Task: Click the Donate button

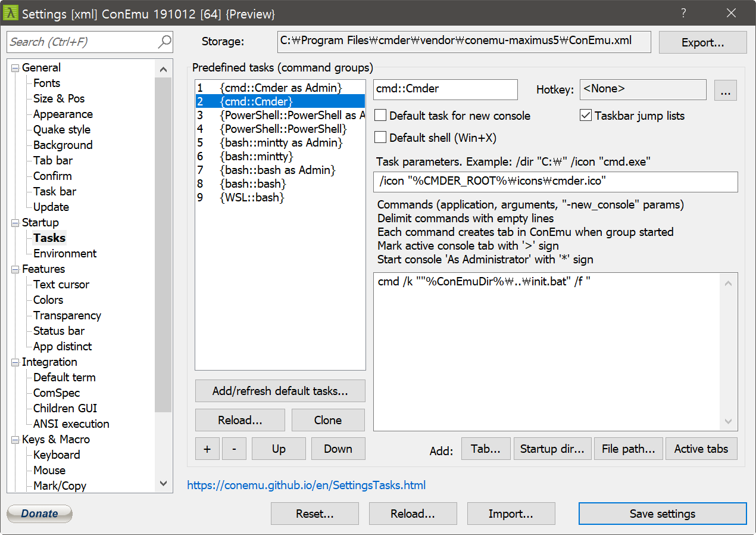Action: click(x=39, y=514)
